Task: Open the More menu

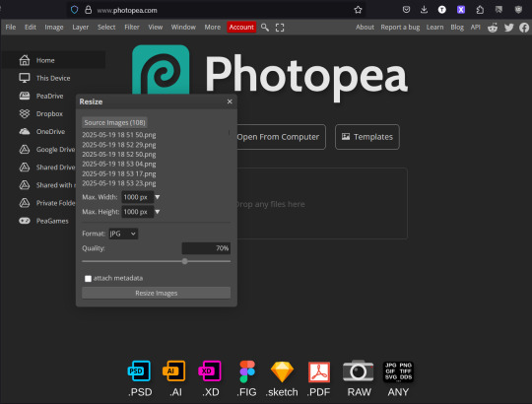Action: 213,28
